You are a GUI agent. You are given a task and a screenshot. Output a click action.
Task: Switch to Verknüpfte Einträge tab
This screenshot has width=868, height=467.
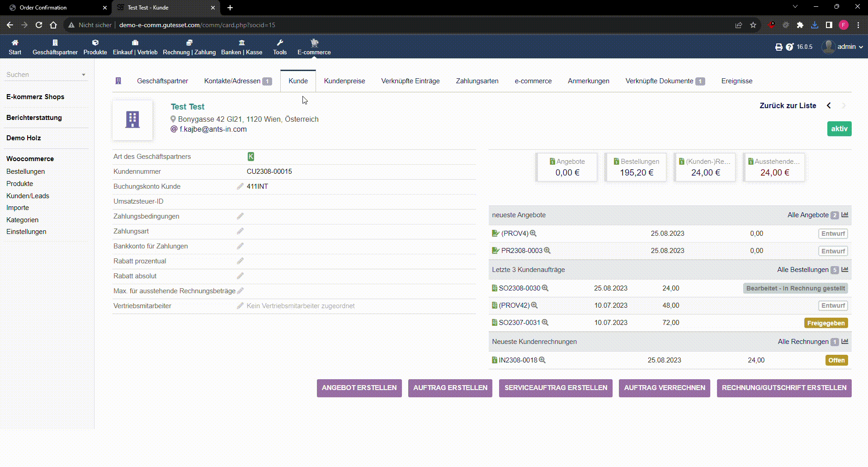(x=410, y=81)
